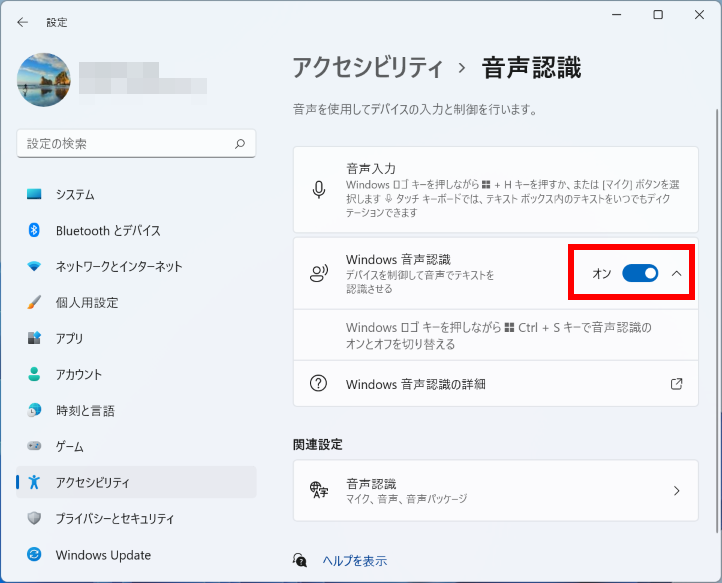Click the Wi-Fi network icon in sidebar

(34, 266)
